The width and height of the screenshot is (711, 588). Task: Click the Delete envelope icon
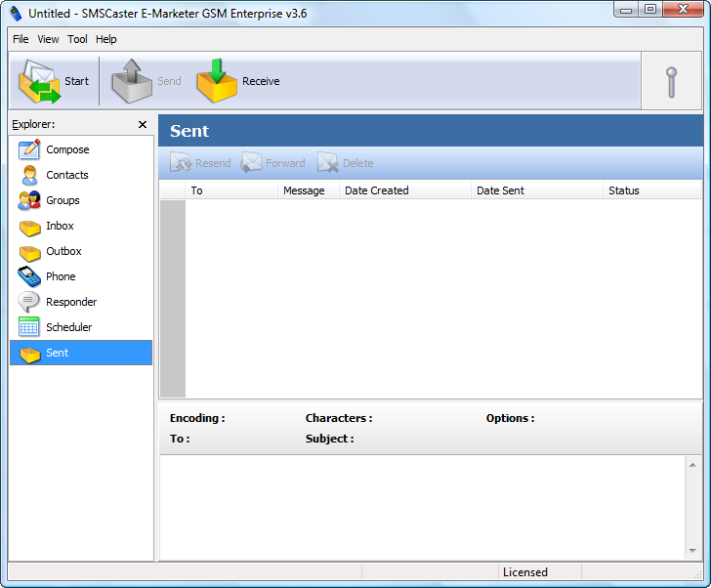click(x=328, y=162)
